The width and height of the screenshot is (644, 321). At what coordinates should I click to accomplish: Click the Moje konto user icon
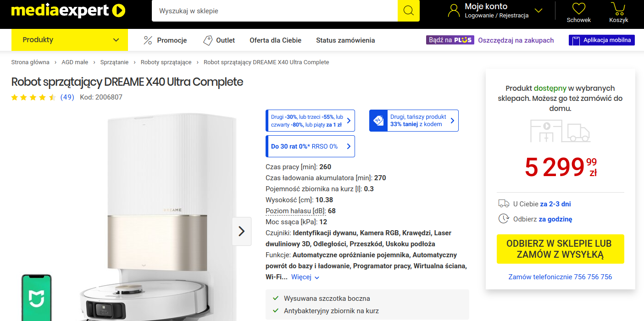[454, 11]
